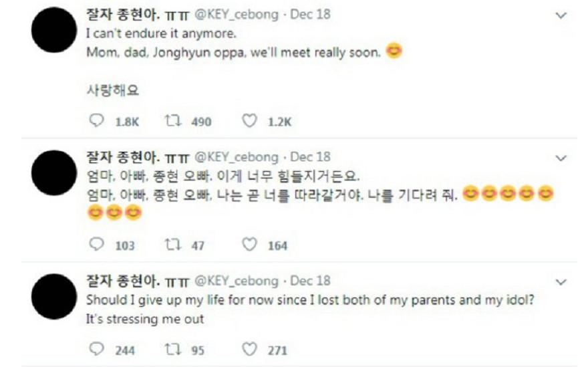The height and width of the screenshot is (367, 588).
Task: Like the tweet with 1.2K likes
Action: tap(249, 121)
